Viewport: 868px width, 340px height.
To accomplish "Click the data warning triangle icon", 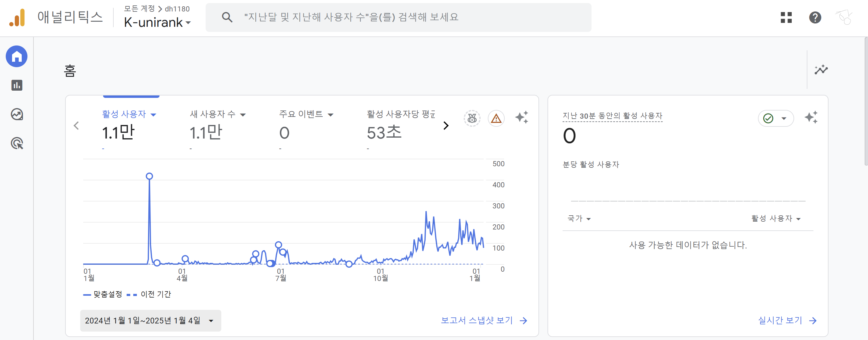I will pos(496,118).
